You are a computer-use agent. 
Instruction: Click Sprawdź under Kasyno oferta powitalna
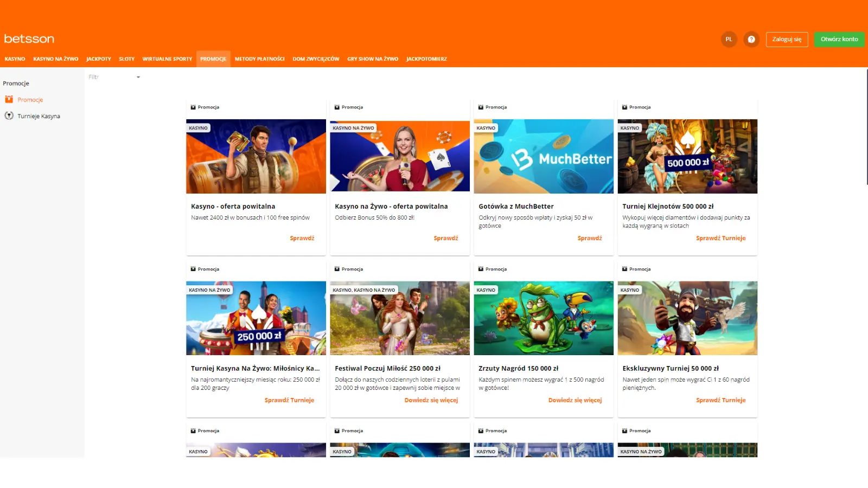[x=302, y=238]
